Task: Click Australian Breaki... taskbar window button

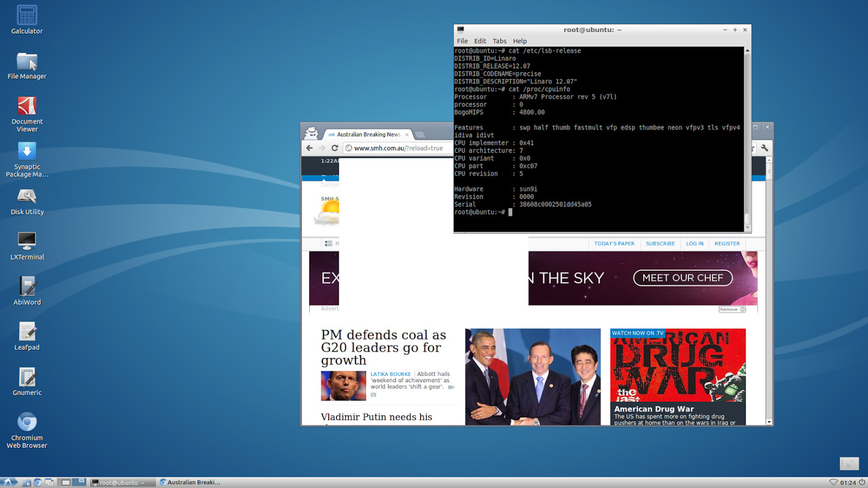Action: coord(190,483)
